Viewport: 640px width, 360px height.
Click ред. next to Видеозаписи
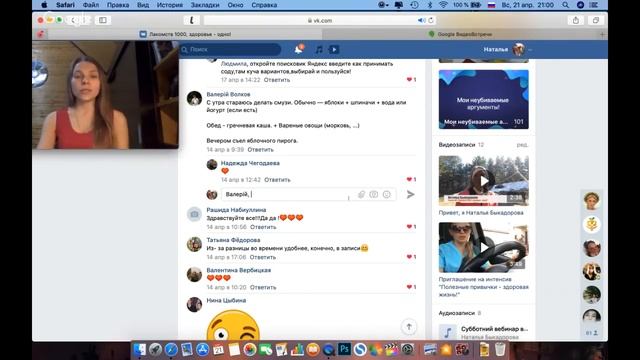click(522, 145)
